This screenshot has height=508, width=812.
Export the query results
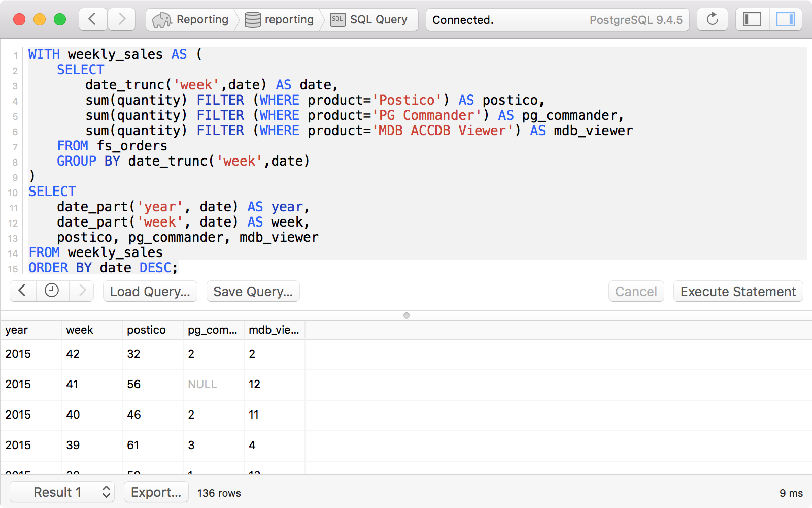(156, 492)
